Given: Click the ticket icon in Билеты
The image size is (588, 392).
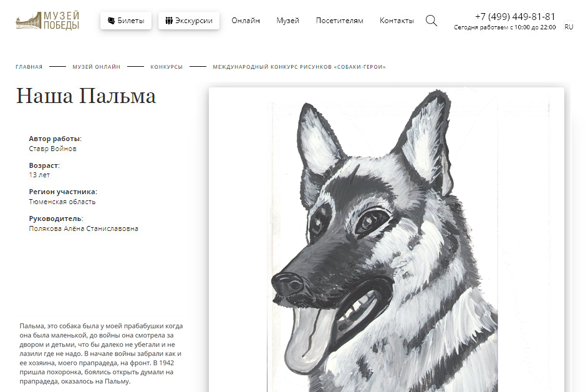Looking at the screenshot, I should point(112,21).
